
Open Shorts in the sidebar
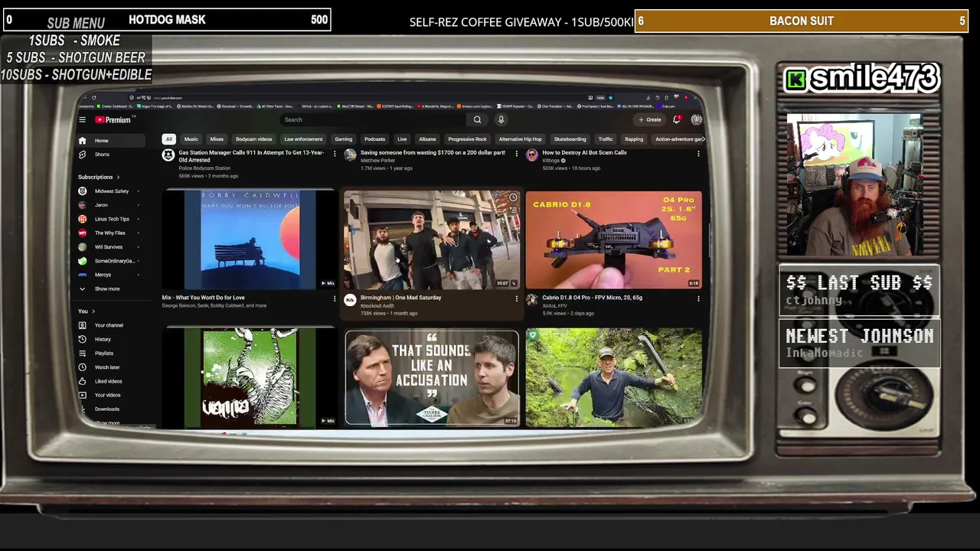tap(111, 155)
